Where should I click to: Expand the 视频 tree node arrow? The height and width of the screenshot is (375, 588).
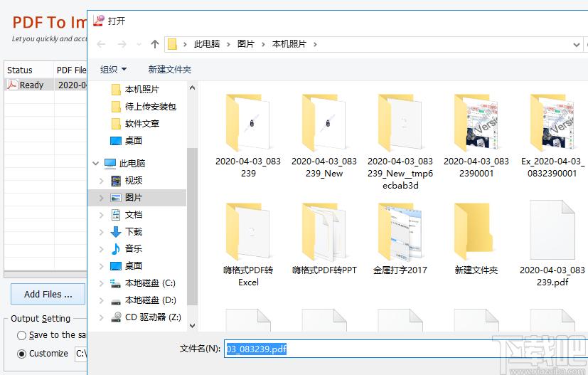click(101, 181)
